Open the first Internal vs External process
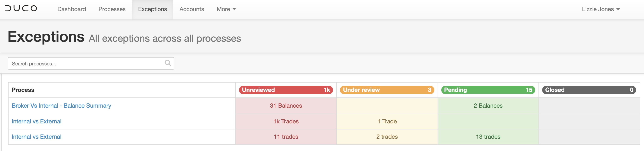 click(x=37, y=122)
